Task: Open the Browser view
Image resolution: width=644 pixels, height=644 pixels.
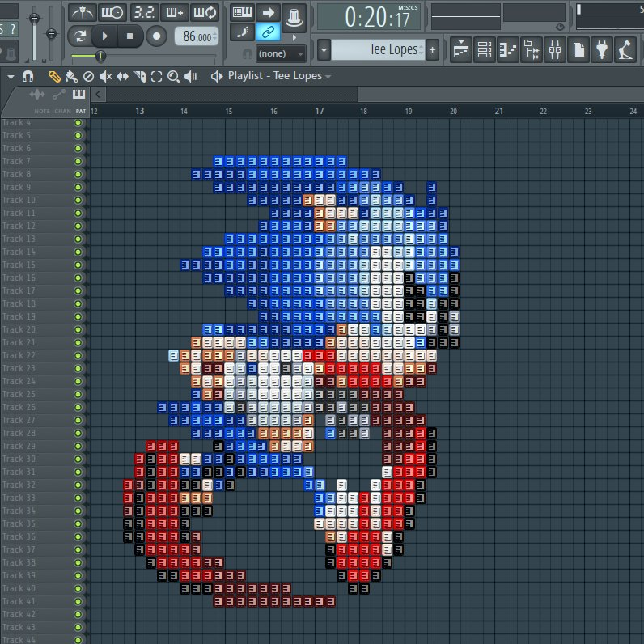Action: pos(532,50)
